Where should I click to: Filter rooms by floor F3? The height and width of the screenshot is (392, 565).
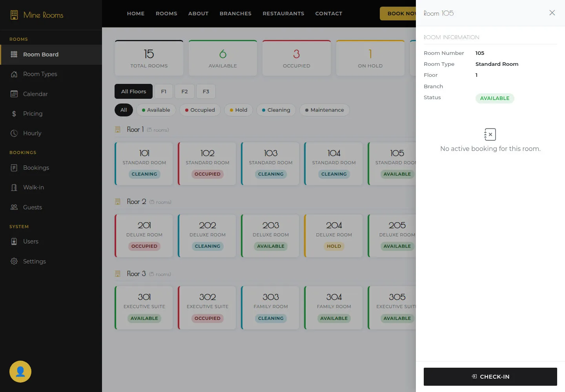click(x=206, y=91)
